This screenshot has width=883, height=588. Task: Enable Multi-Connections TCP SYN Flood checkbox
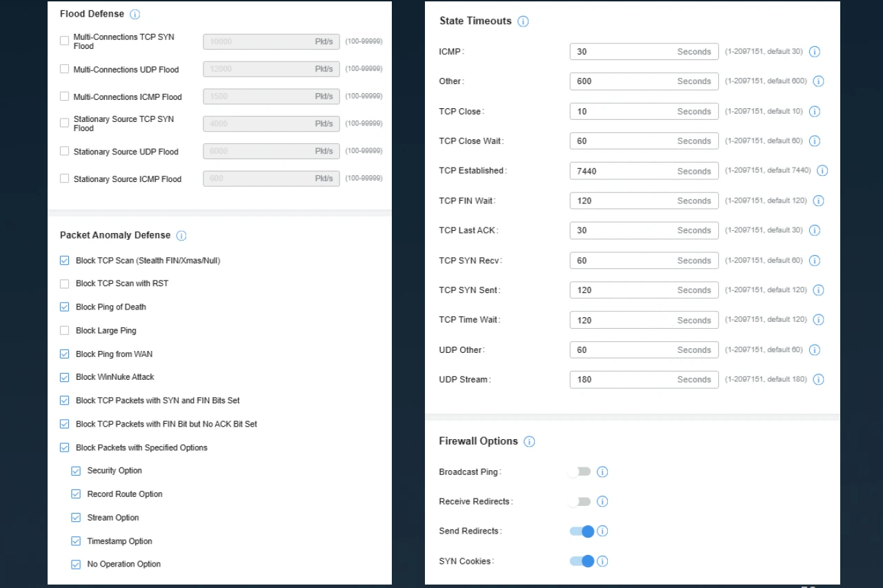coord(65,41)
